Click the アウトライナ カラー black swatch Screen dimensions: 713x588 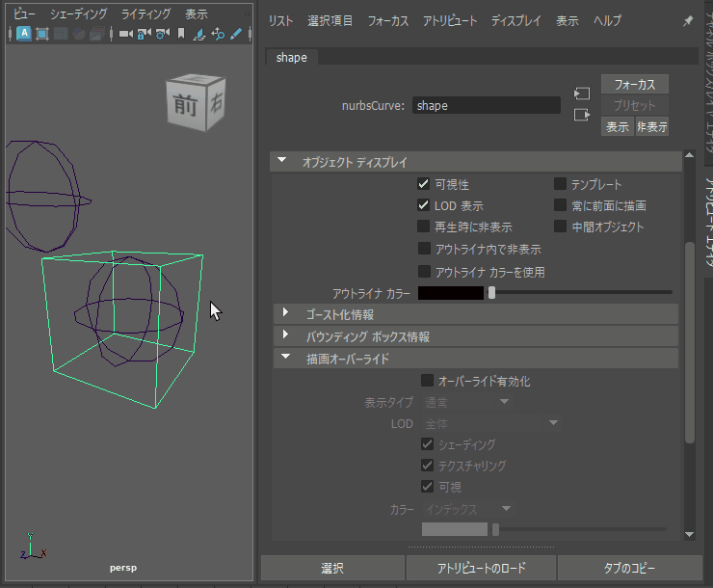451,292
